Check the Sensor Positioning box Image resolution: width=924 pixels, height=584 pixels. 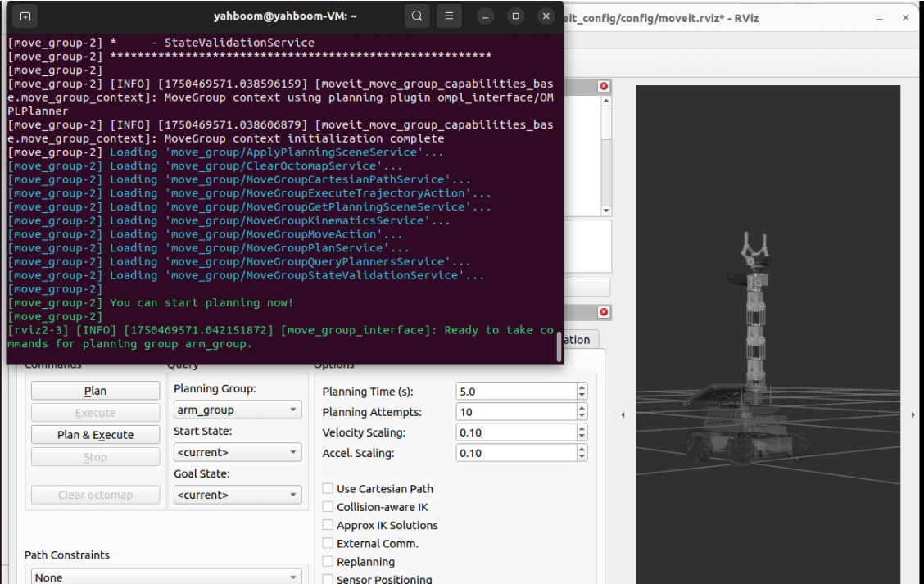tap(328, 579)
